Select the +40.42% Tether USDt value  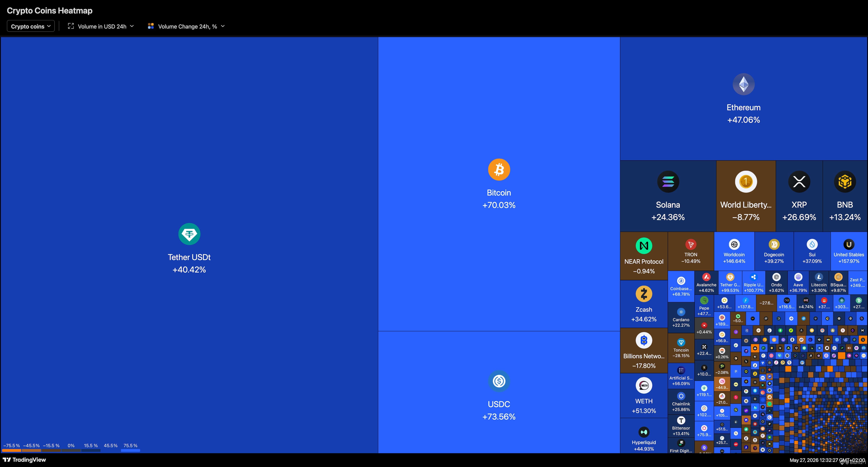coord(189,270)
